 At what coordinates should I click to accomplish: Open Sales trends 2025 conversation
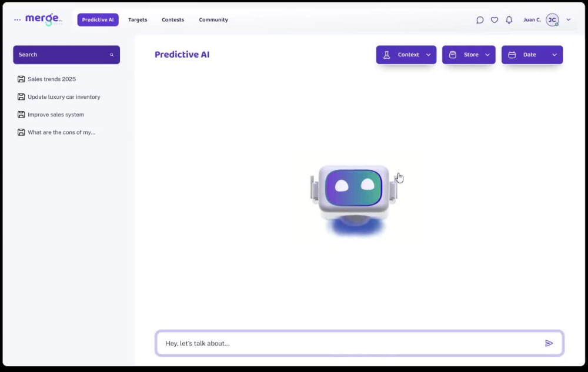pyautogui.click(x=52, y=79)
